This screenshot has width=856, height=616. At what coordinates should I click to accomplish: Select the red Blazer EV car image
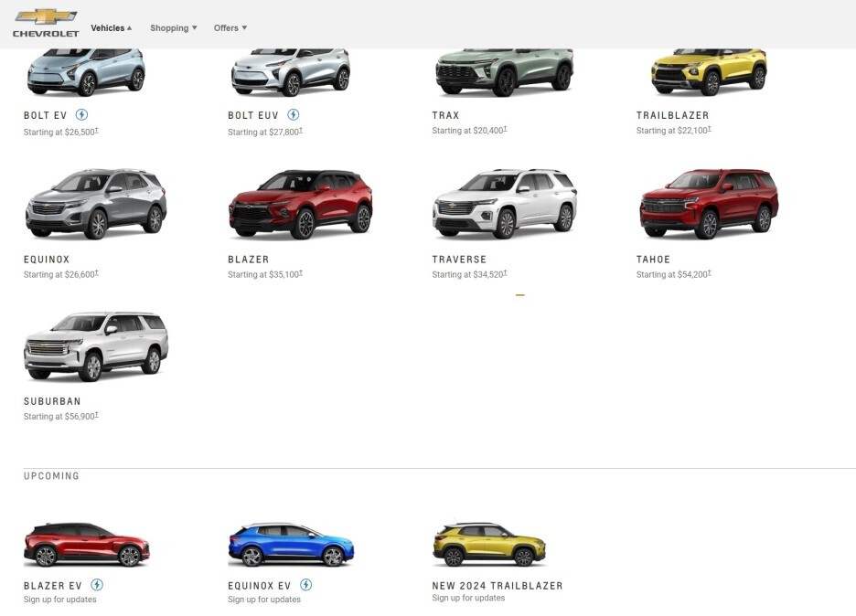[86, 545]
